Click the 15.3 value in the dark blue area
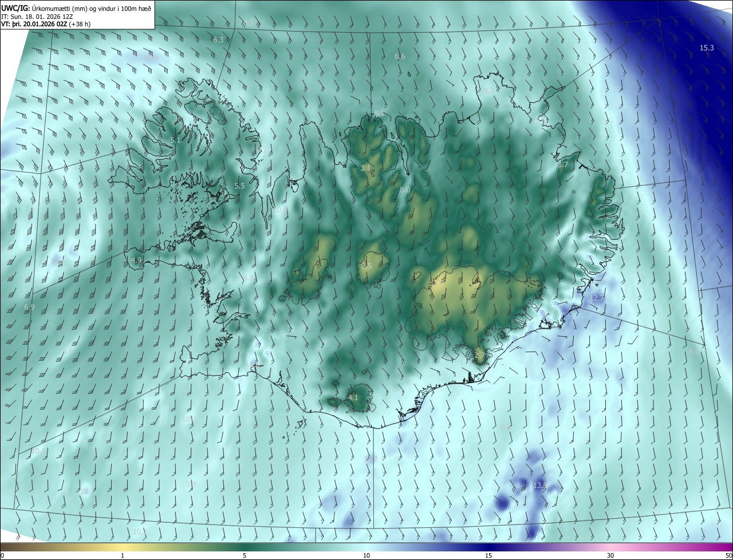Screen dimensions: 733x560 tap(707, 48)
